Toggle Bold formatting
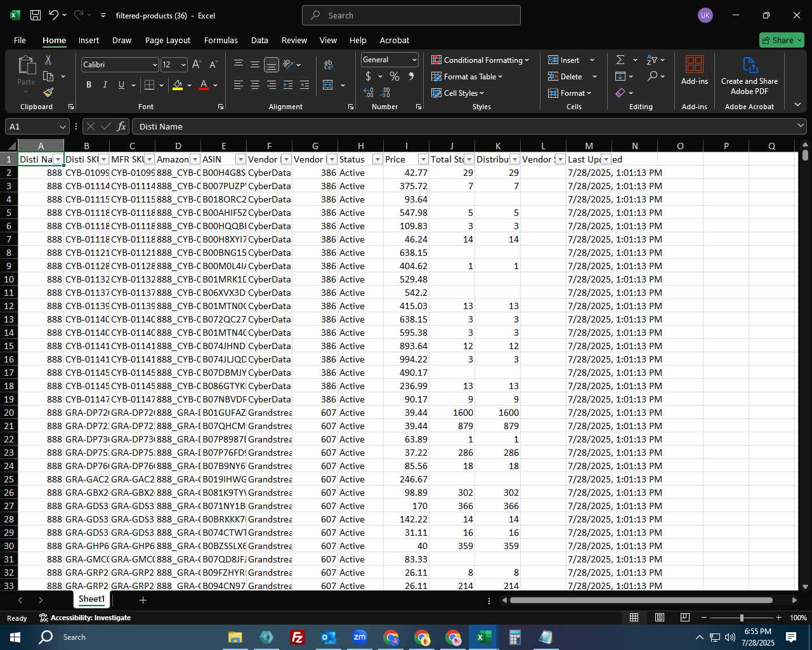This screenshot has height=650, width=812. (x=89, y=85)
